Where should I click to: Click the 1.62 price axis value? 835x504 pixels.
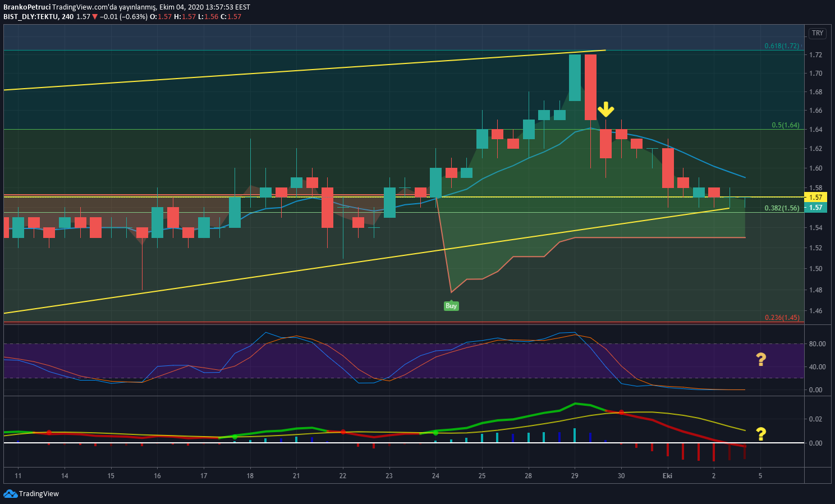816,149
